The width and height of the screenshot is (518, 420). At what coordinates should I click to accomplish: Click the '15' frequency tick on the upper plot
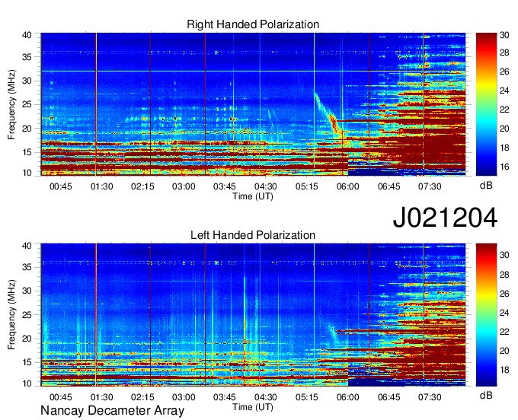coord(27,152)
